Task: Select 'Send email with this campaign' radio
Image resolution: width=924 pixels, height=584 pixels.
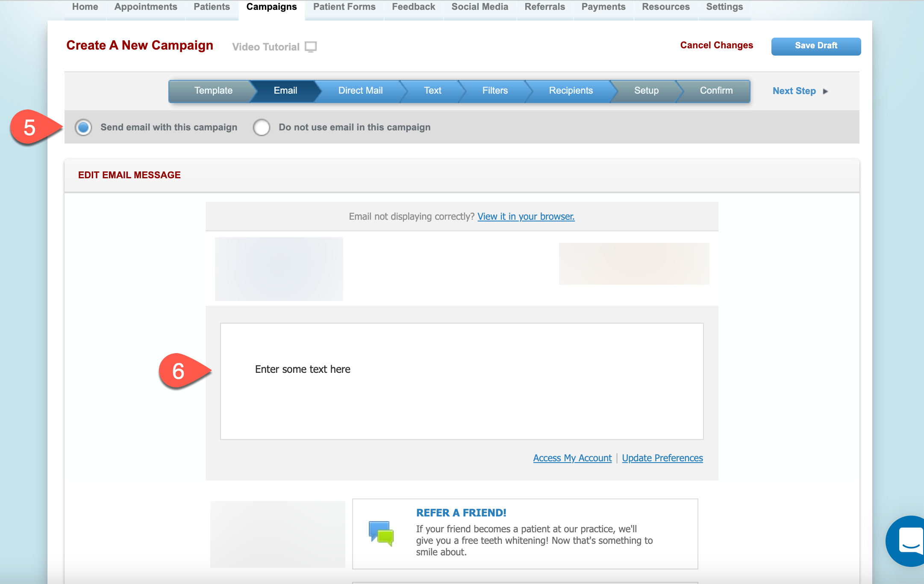Action: (x=83, y=127)
